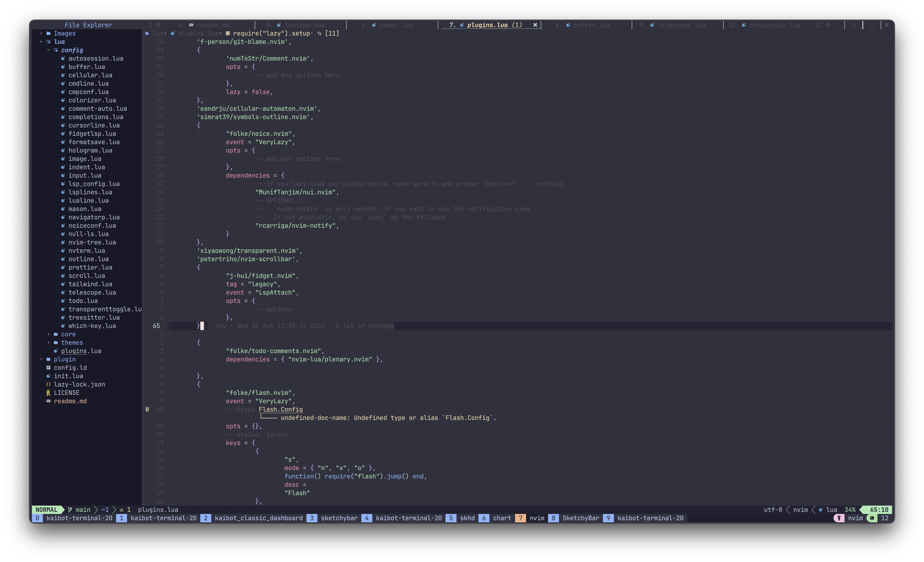Click the markdown icon on the readme.md tab
This screenshot has height=562, width=924.
(191, 25)
